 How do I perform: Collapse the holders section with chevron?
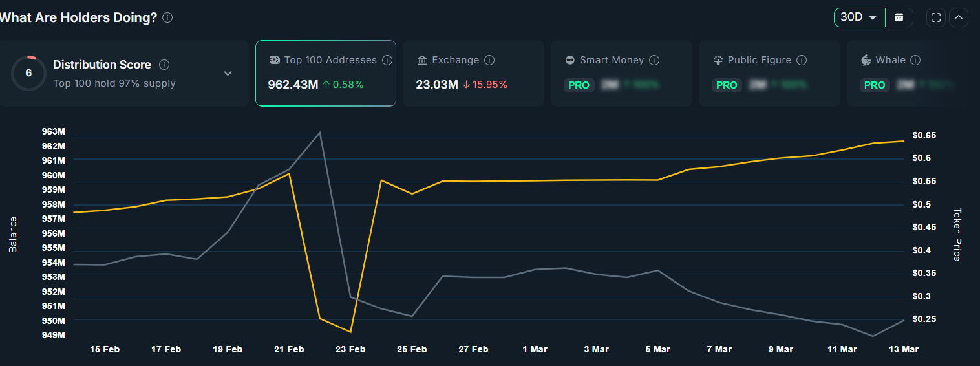point(959,17)
